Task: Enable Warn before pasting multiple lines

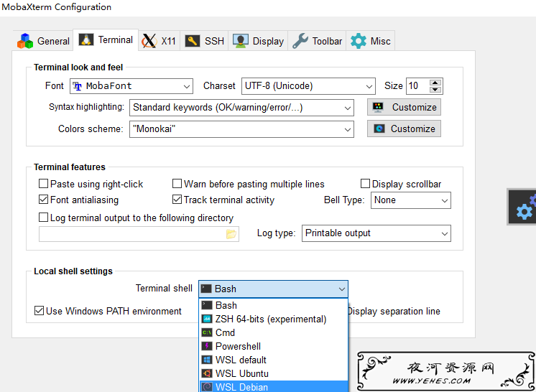Action: tap(177, 184)
